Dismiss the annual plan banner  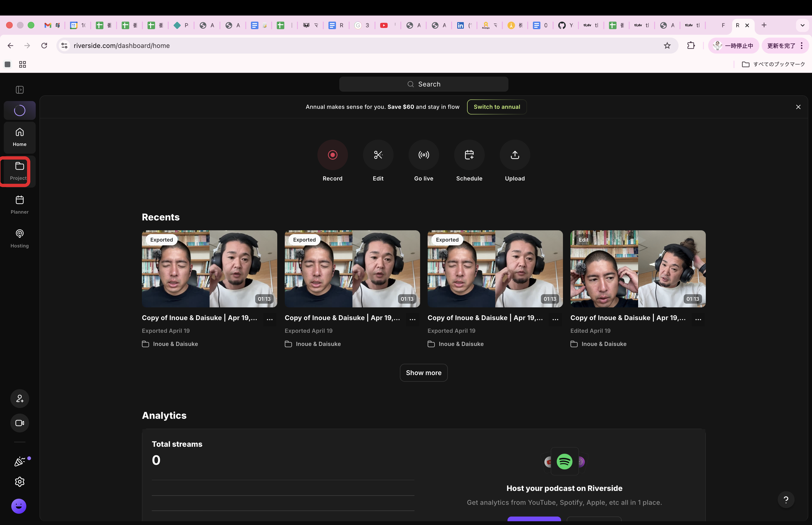pos(798,107)
